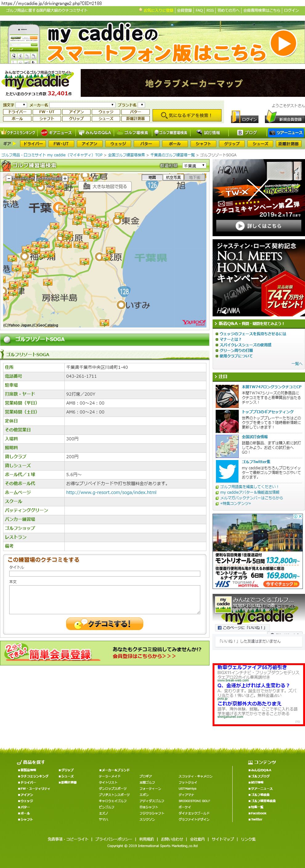305x868 pixels.
Task: Click the Twitter bird thumbnail icon
Action: [227, 471]
